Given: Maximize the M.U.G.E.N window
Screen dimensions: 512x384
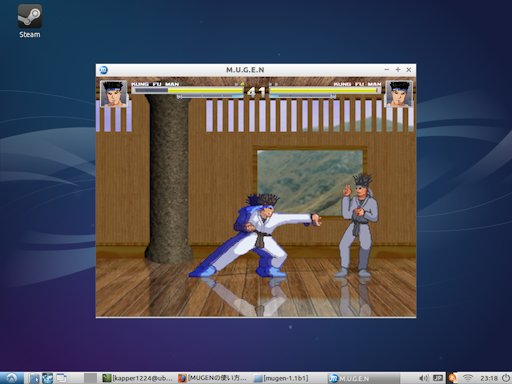Looking at the screenshot, I should point(398,70).
